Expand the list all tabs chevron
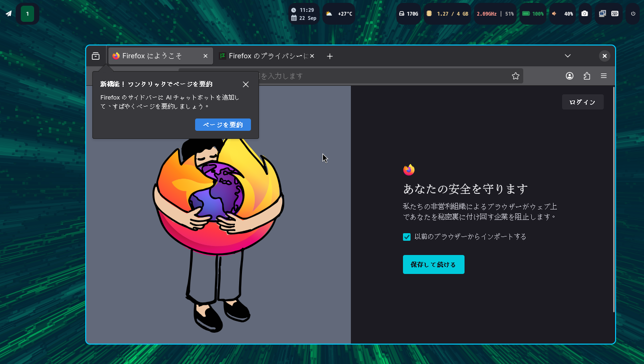Viewport: 644px width, 364px height. [568, 56]
